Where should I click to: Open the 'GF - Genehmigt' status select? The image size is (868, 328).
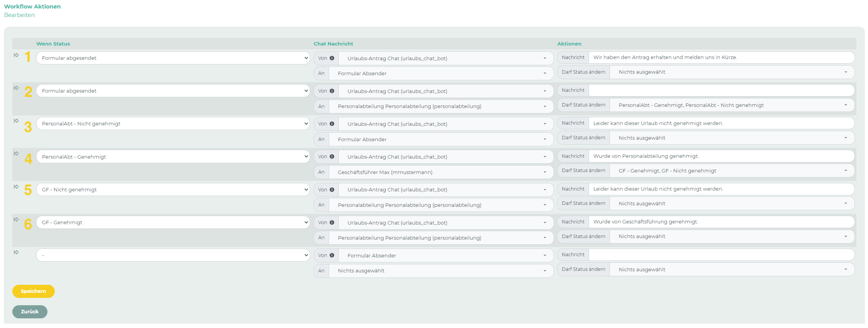[x=173, y=222]
